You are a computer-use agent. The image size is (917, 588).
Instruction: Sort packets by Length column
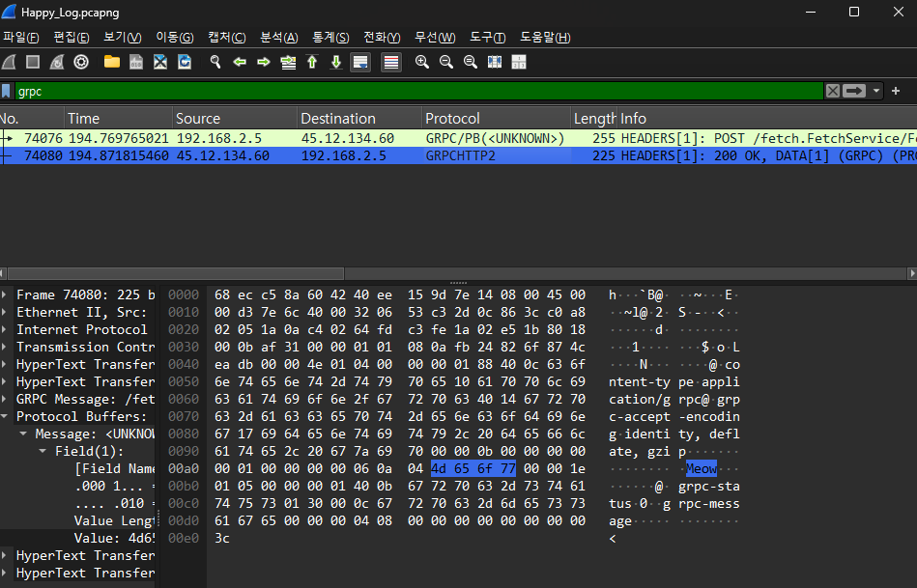pos(593,119)
